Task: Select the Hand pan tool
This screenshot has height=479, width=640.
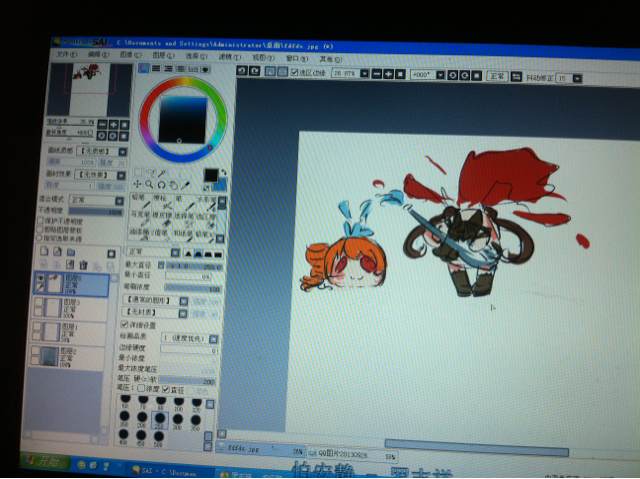Action: click(x=173, y=185)
